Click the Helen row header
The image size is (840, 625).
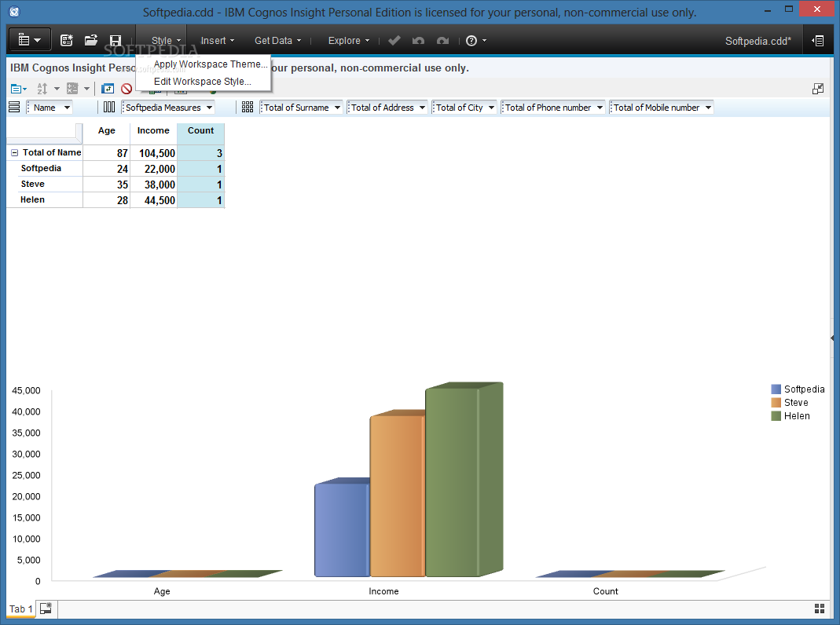click(33, 199)
